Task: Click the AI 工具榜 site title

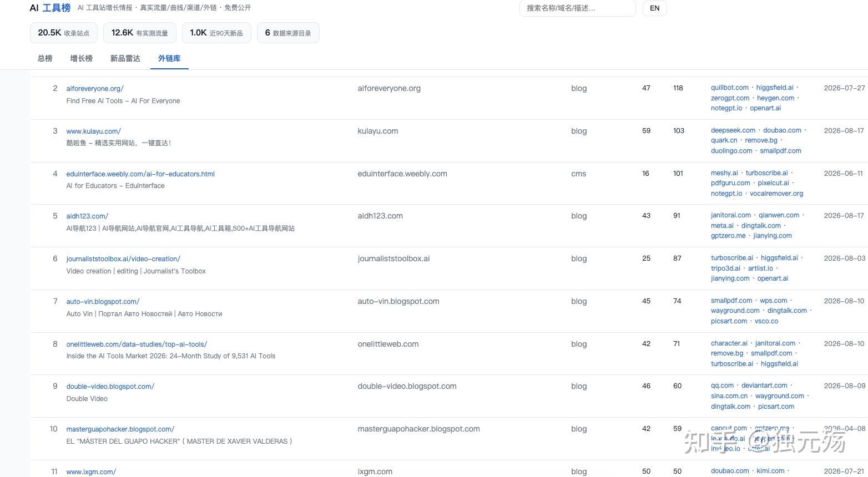Action: [50, 8]
